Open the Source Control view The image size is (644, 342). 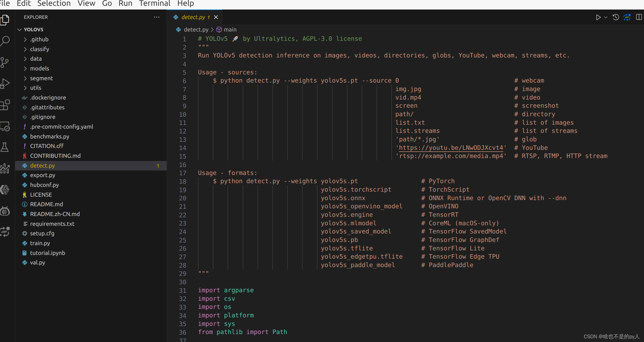(x=5, y=62)
